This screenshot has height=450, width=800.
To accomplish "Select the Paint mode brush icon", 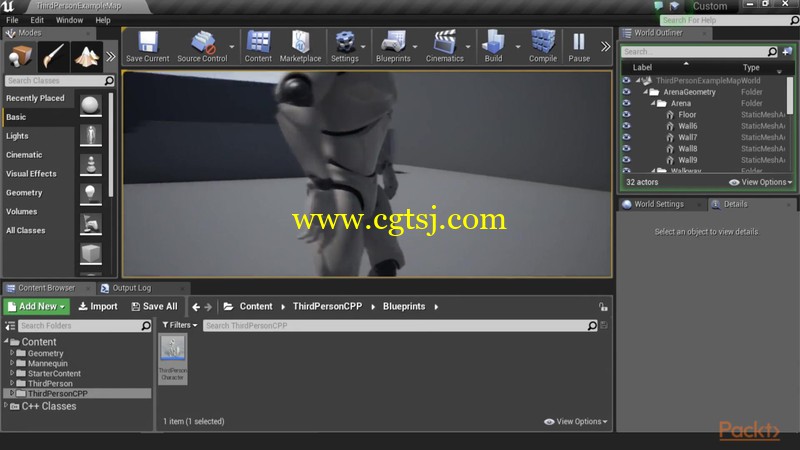I will 53,56.
